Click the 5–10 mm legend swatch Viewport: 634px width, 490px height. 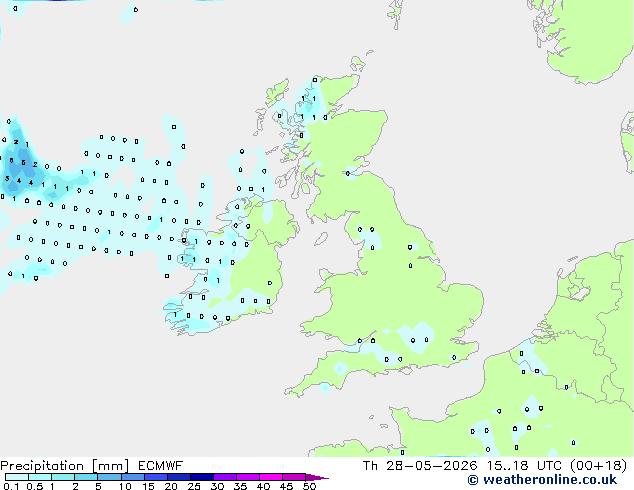coord(109,477)
